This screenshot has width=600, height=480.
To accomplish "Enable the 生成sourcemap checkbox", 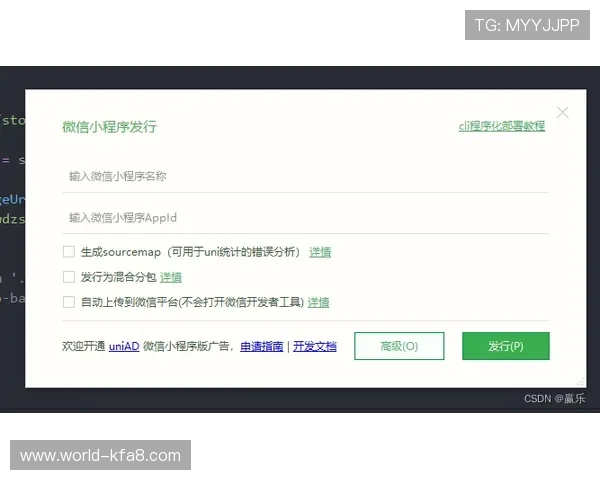I will click(69, 252).
